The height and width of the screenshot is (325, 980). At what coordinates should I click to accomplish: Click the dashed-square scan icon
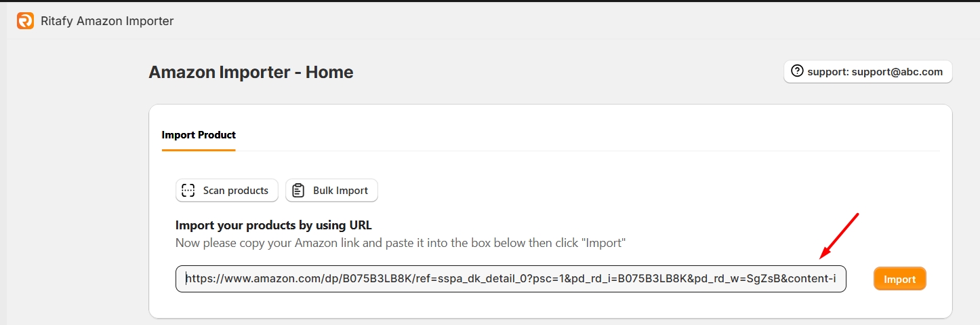188,191
